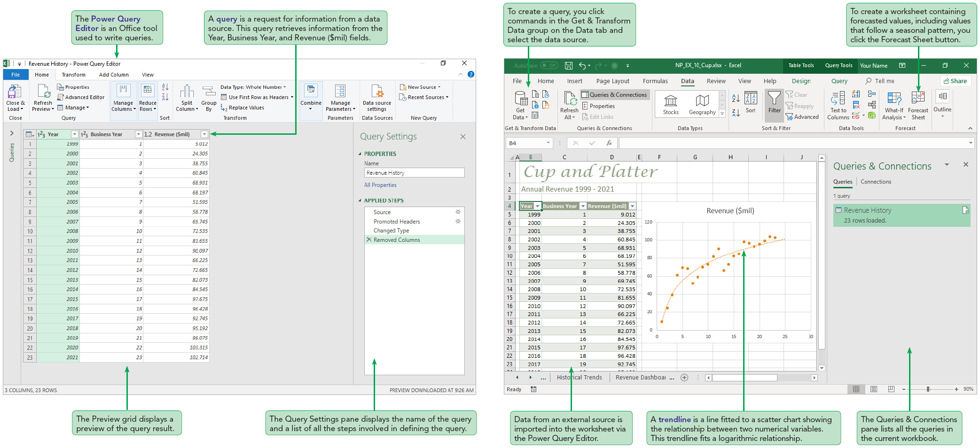Viewport: 980px width, 448px height.
Task: Switch to Connections tab in Queries pane
Action: click(x=876, y=182)
